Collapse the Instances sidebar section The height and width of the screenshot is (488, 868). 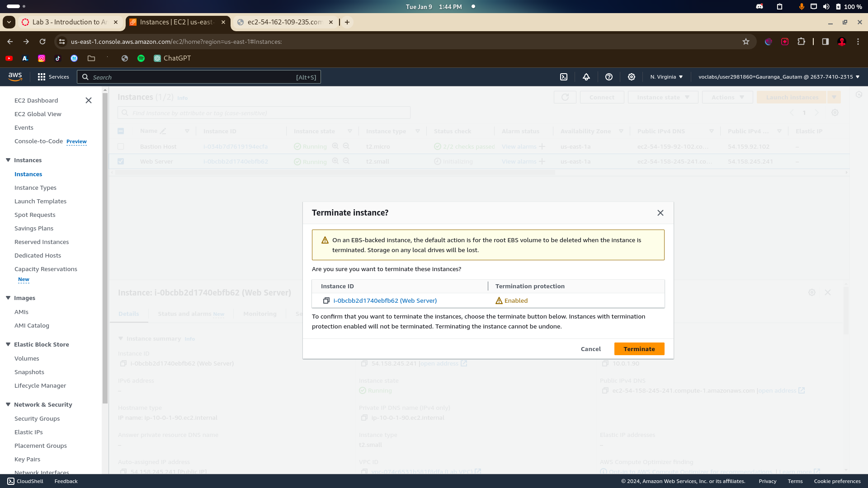coord(8,160)
